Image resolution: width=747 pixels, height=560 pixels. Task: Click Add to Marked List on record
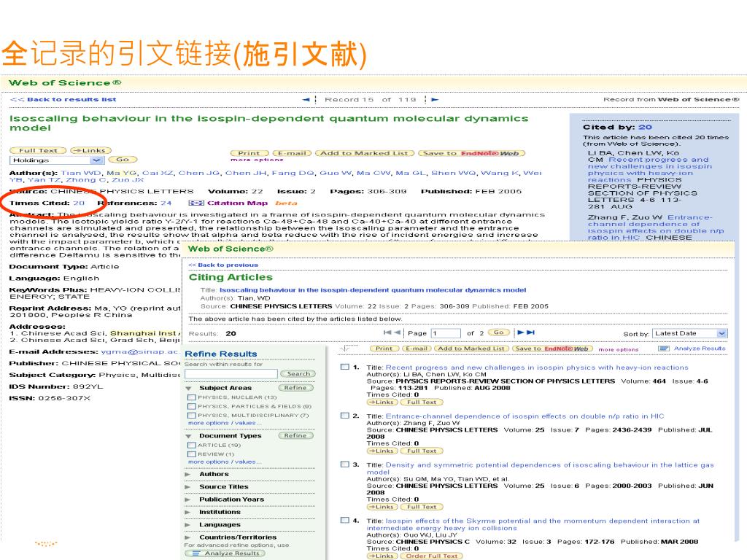tap(365, 153)
